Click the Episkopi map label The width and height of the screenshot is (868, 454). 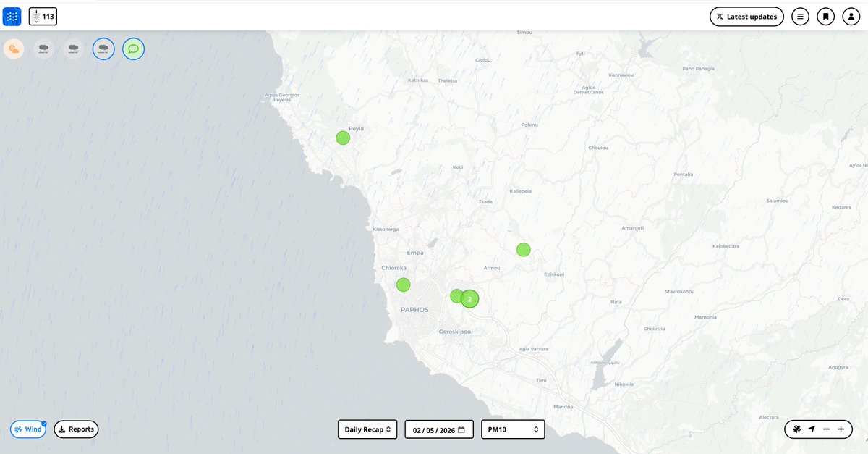pos(554,274)
